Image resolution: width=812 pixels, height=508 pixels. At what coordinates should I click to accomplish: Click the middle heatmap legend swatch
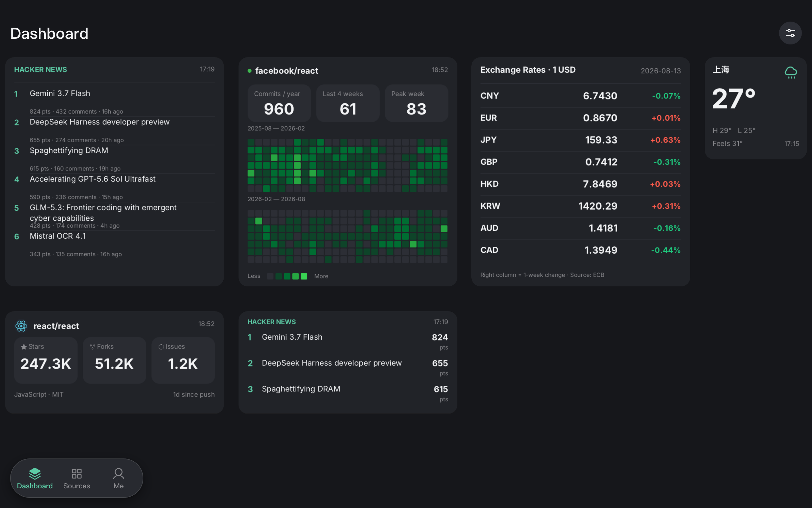click(287, 276)
